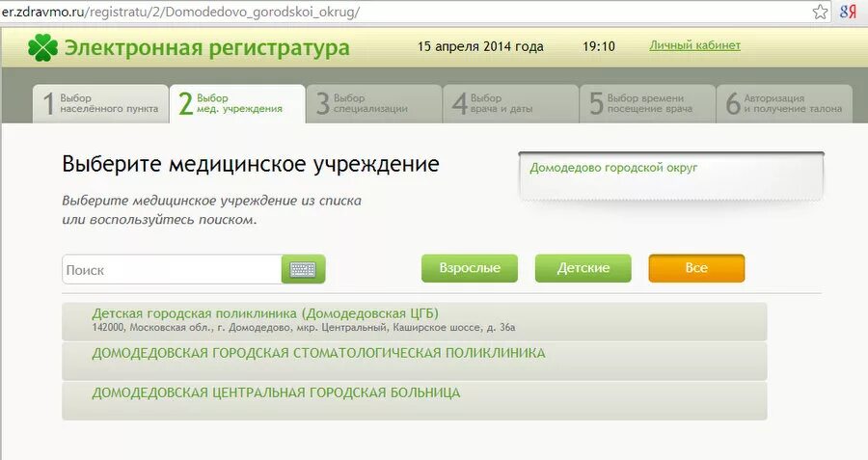Image resolution: width=868 pixels, height=460 pixels.
Task: Filter by Детские institutions
Action: tap(583, 268)
